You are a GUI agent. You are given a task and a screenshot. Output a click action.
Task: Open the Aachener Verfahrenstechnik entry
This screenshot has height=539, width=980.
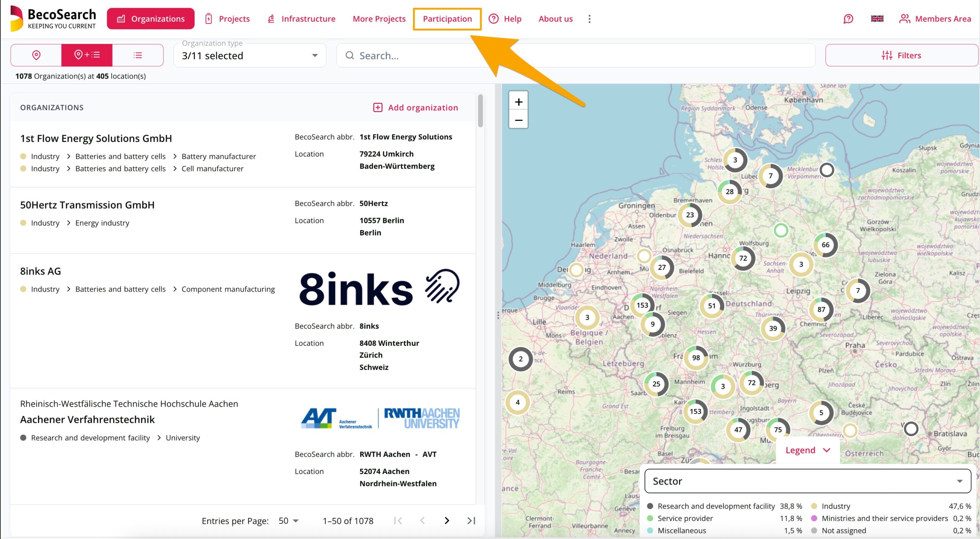coord(87,419)
